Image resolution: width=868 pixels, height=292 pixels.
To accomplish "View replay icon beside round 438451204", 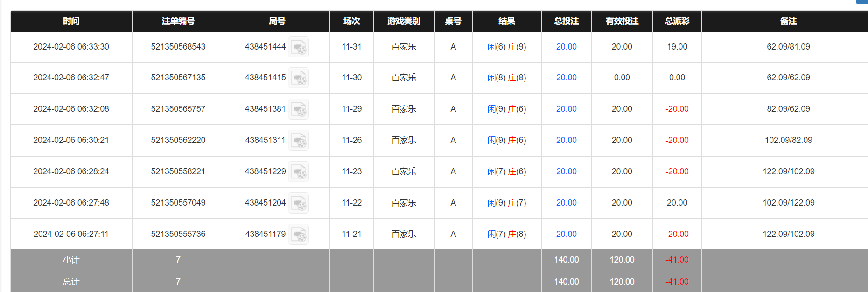I will 298,203.
